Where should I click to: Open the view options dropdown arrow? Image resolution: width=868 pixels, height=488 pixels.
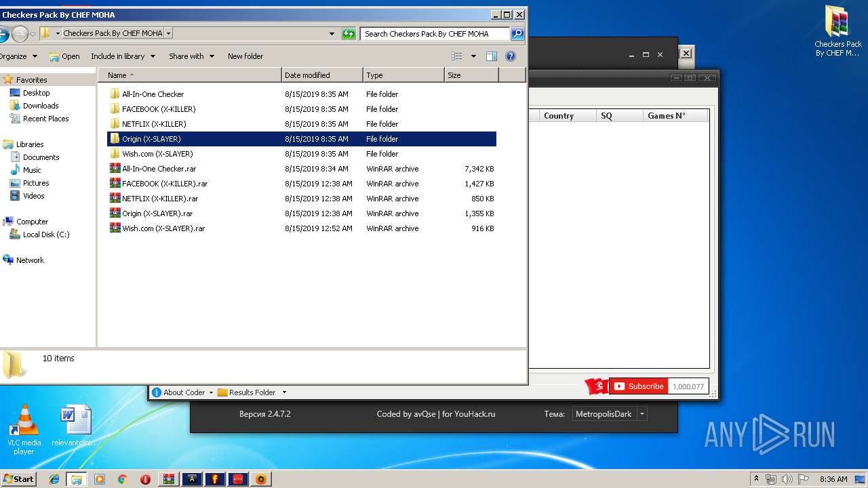click(473, 56)
